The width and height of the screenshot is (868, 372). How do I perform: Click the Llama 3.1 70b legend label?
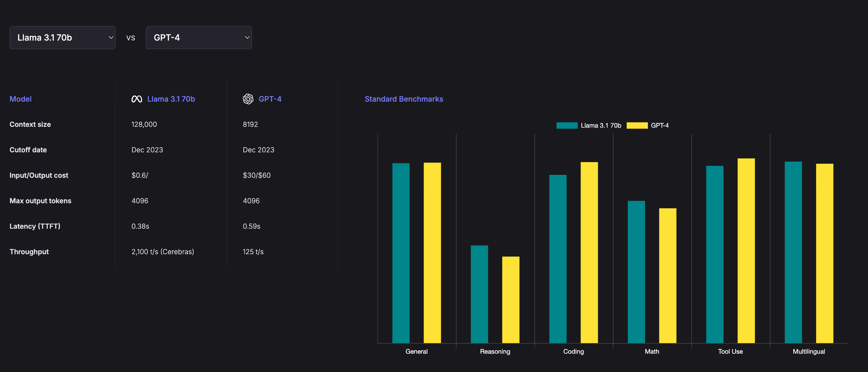tap(601, 126)
